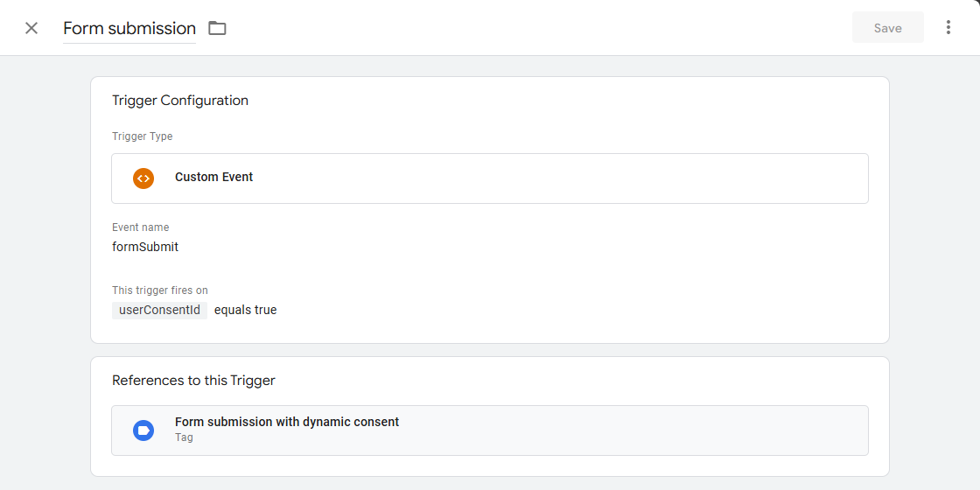Close the trigger editor with the X icon

coord(31,28)
